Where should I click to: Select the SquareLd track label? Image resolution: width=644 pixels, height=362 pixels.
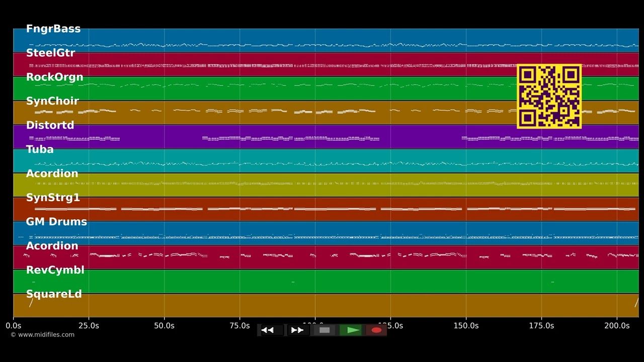(54, 294)
